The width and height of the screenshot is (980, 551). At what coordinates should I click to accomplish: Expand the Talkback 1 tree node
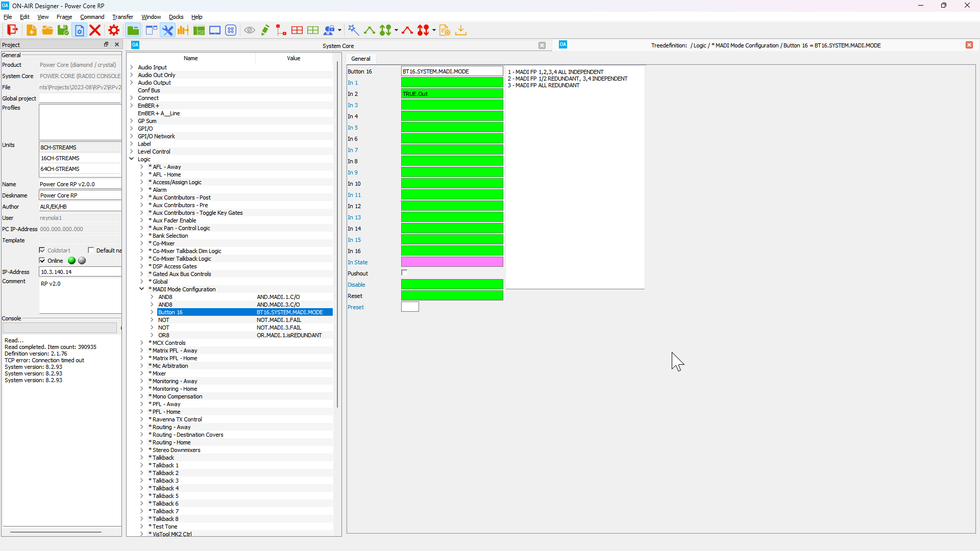tap(142, 465)
